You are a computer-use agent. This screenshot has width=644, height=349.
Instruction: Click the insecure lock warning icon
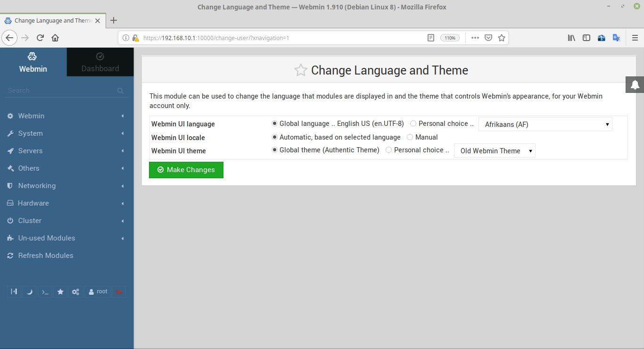(x=135, y=38)
